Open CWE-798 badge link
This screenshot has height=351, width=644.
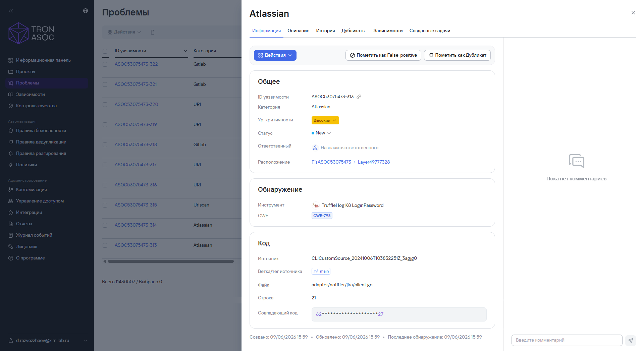click(322, 216)
